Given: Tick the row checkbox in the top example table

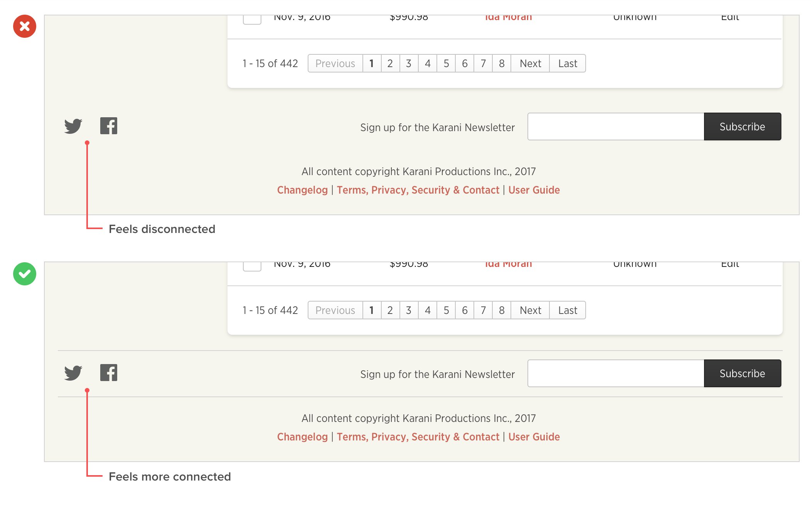Looking at the screenshot, I should tap(252, 19).
